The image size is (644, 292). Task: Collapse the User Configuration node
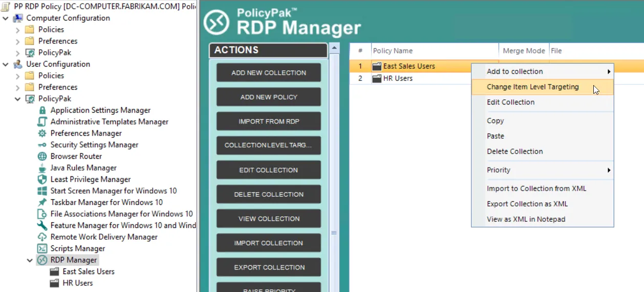tap(6, 64)
